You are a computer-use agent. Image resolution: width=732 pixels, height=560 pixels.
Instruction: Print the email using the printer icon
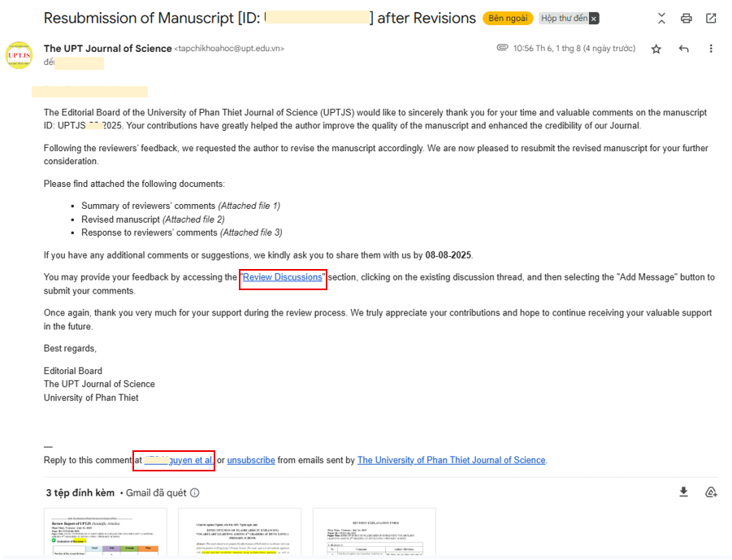tap(687, 18)
